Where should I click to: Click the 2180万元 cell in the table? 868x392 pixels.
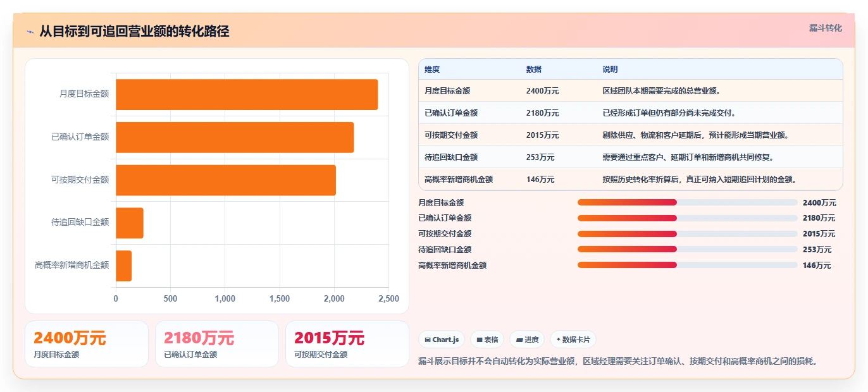(x=542, y=113)
